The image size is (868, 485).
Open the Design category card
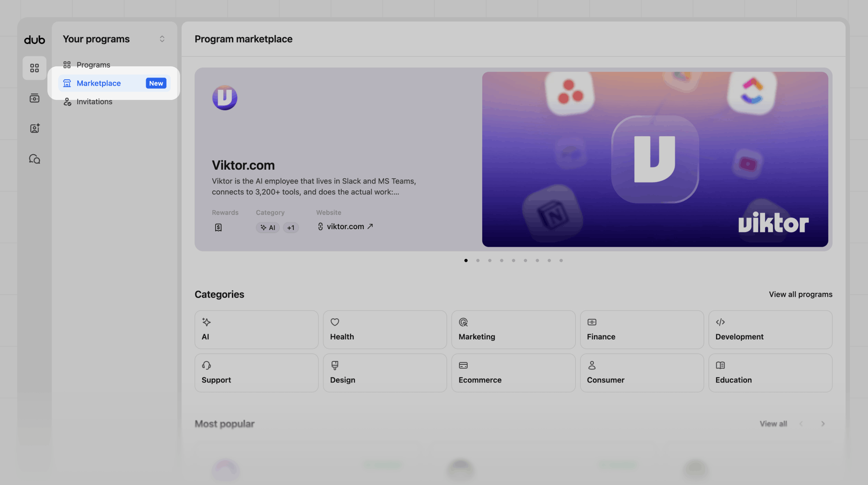tap(385, 373)
